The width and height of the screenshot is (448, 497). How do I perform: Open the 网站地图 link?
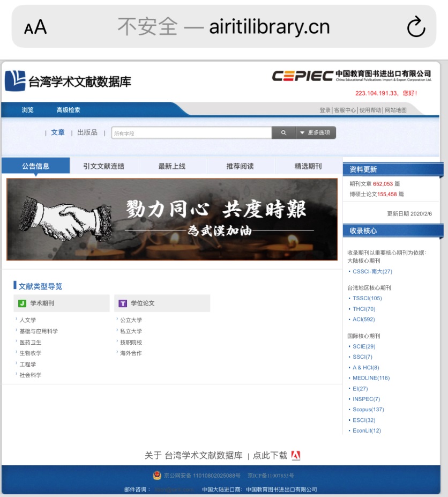(x=395, y=110)
